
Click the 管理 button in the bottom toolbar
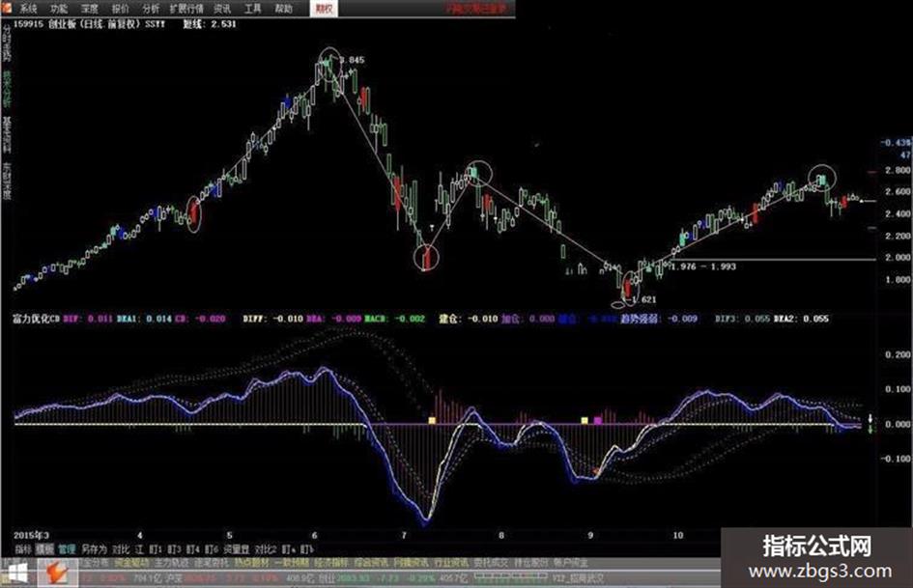point(67,549)
